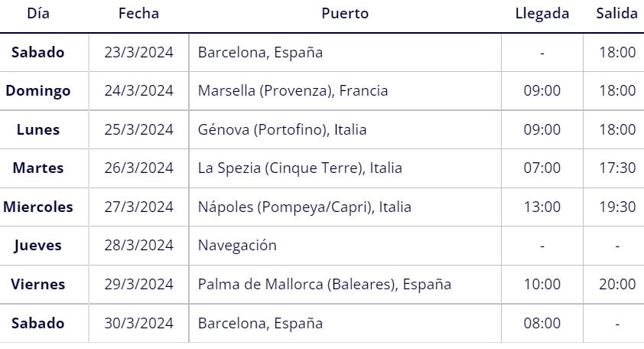This screenshot has width=644, height=349.
Task: Select the Miercoles day cell
Action: (38, 207)
